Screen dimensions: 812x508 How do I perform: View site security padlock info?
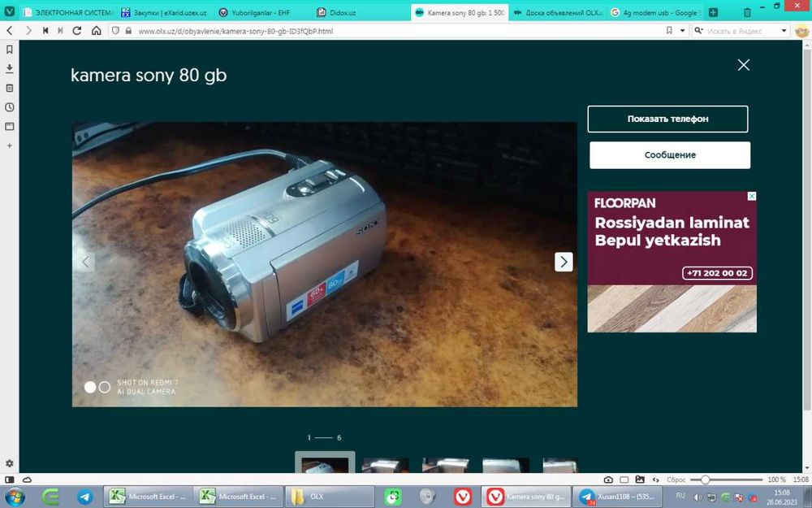coord(128,31)
